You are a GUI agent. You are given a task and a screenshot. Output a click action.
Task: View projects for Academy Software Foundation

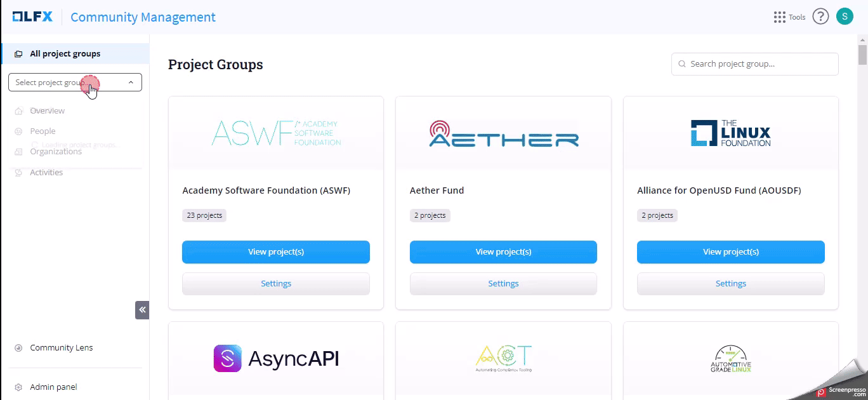tap(276, 252)
